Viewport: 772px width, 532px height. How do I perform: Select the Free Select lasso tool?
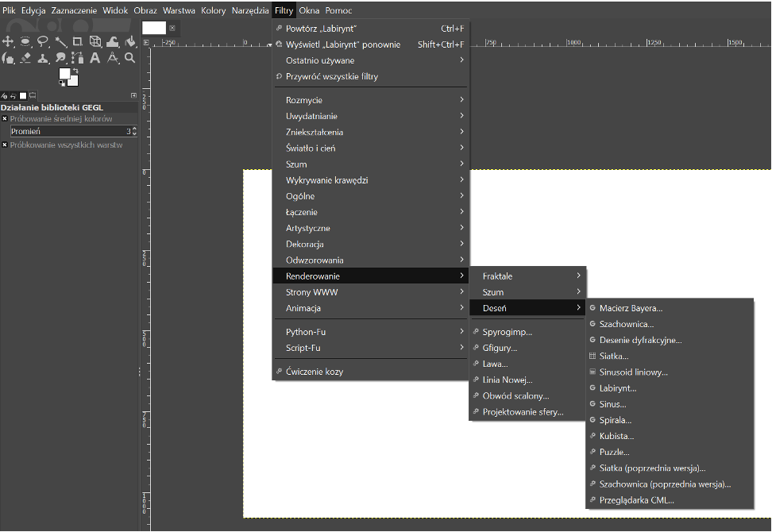click(43, 41)
